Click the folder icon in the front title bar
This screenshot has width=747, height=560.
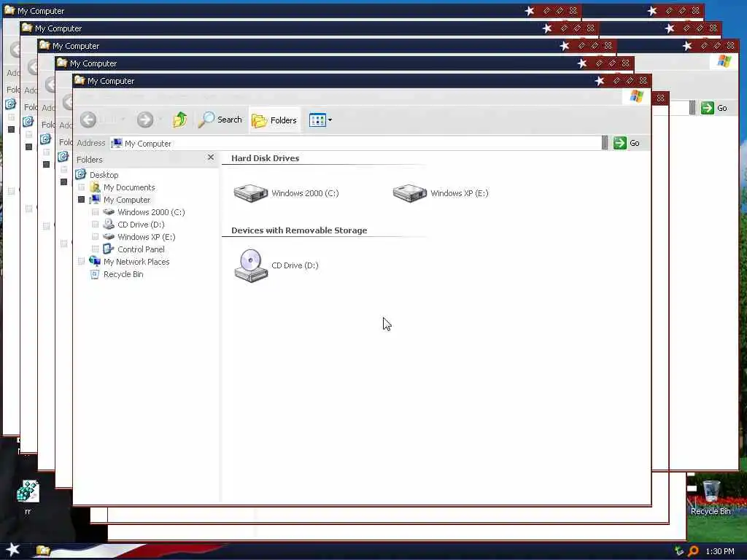(x=80, y=80)
